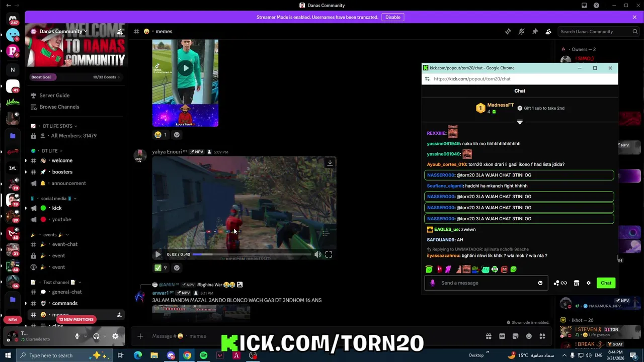Open sticker picker
644x362 pixels.
515,336
